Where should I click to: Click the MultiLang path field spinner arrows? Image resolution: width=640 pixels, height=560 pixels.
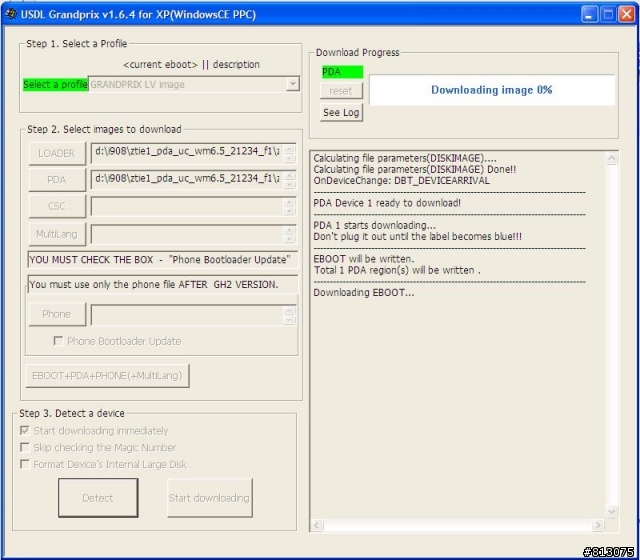pyautogui.click(x=289, y=234)
